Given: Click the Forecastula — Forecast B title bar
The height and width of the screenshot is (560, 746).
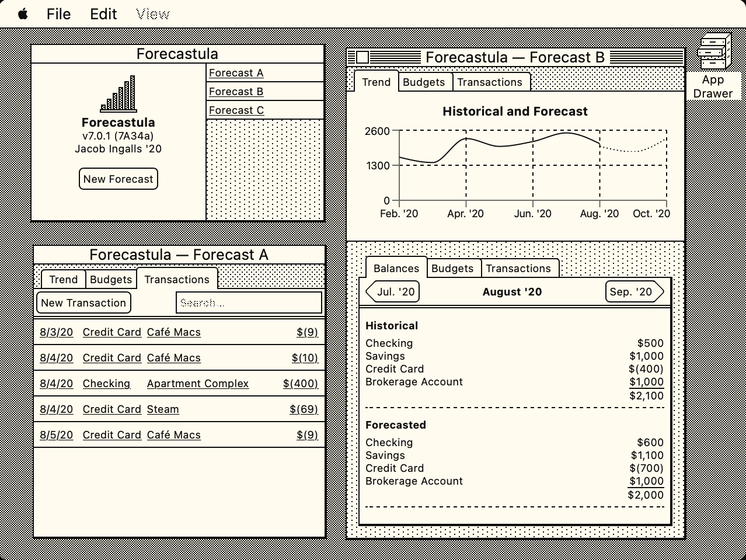Looking at the screenshot, I should (515, 57).
